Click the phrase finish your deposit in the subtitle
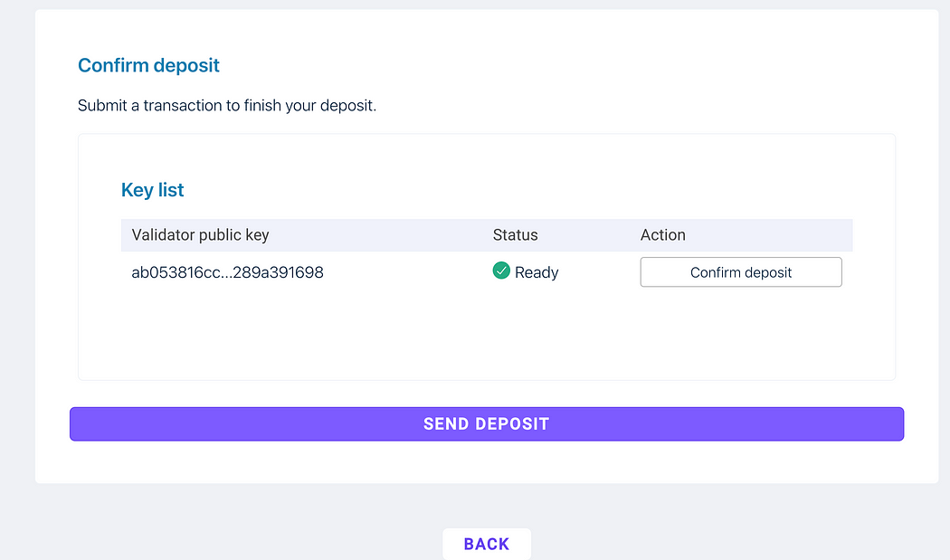The width and height of the screenshot is (950, 560). point(310,106)
